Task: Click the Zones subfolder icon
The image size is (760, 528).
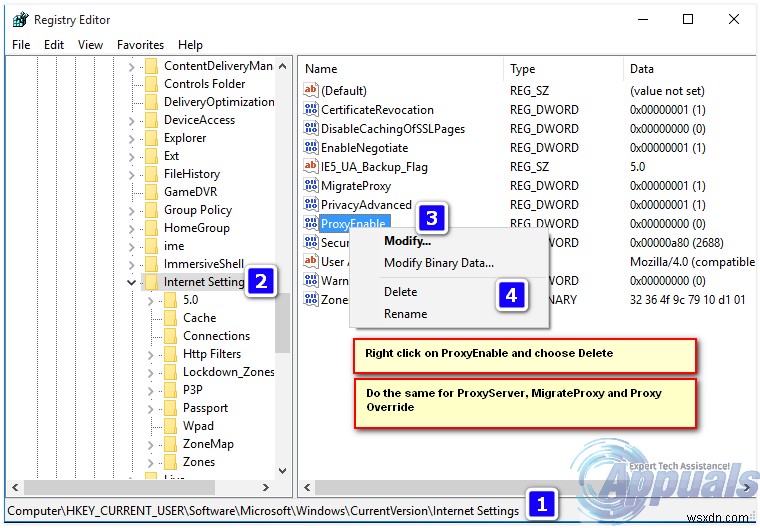Action: point(171,462)
